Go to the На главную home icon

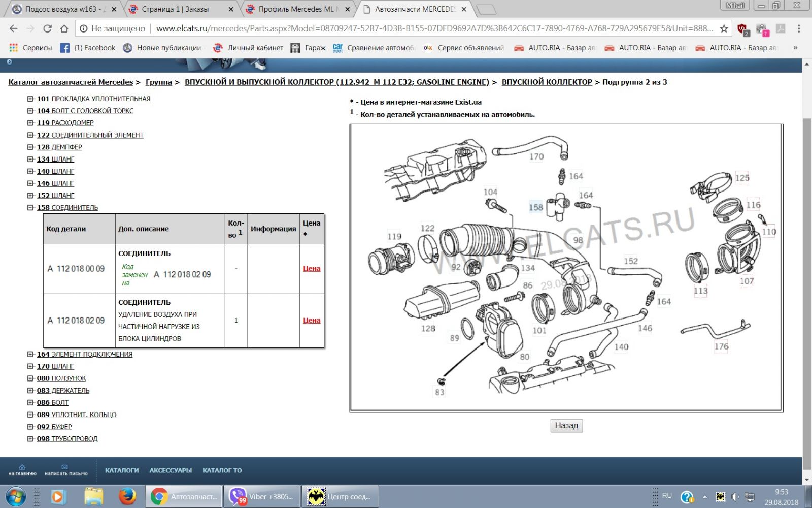(22, 470)
